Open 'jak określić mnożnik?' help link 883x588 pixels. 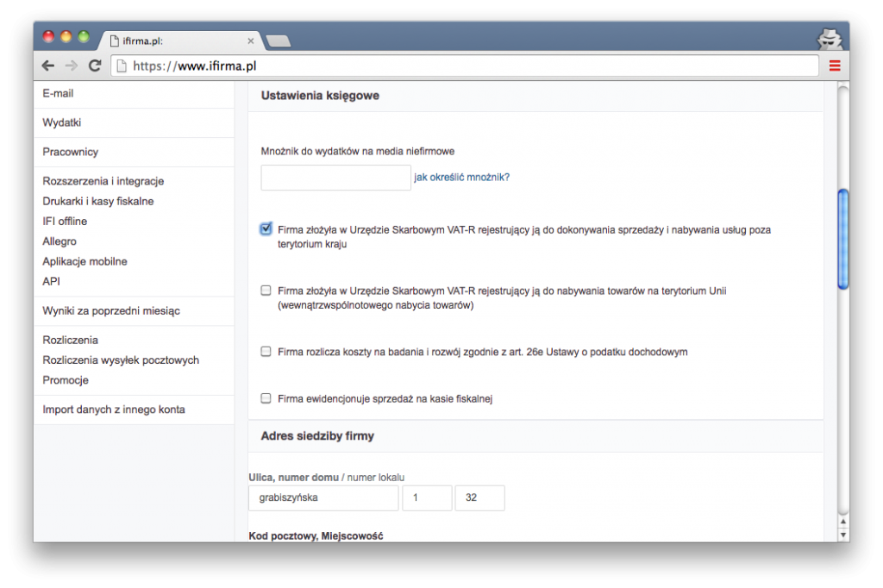tap(462, 178)
